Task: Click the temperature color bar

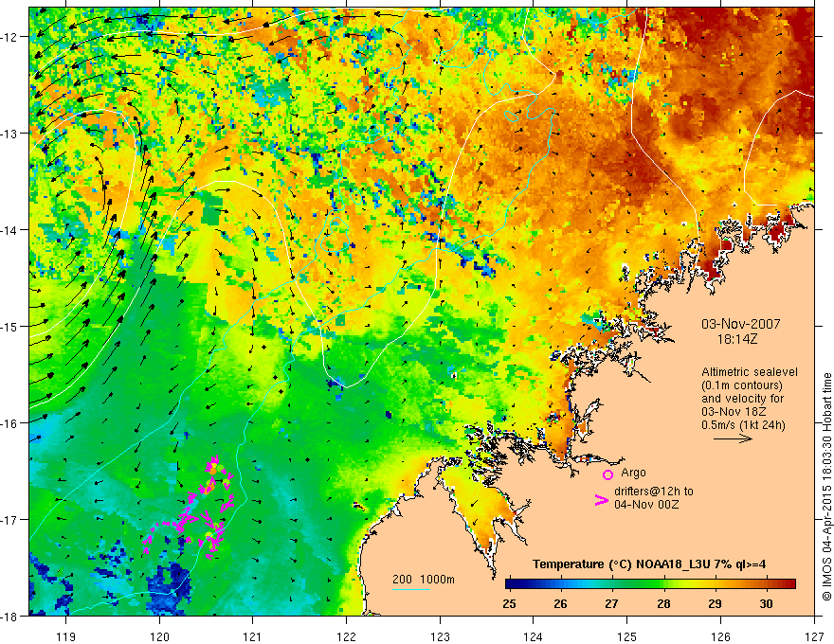Action: (x=650, y=584)
